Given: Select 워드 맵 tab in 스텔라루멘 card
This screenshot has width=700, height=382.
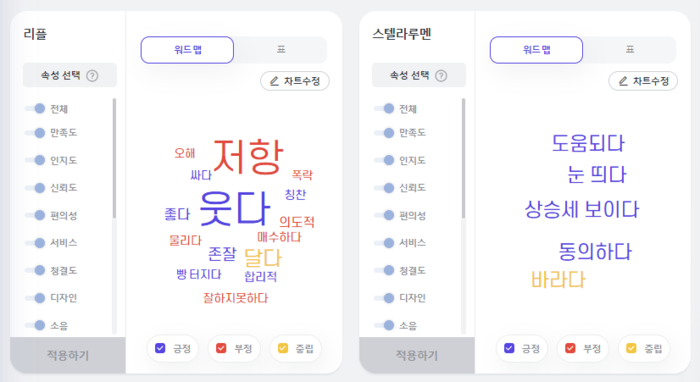Looking at the screenshot, I should (x=536, y=50).
